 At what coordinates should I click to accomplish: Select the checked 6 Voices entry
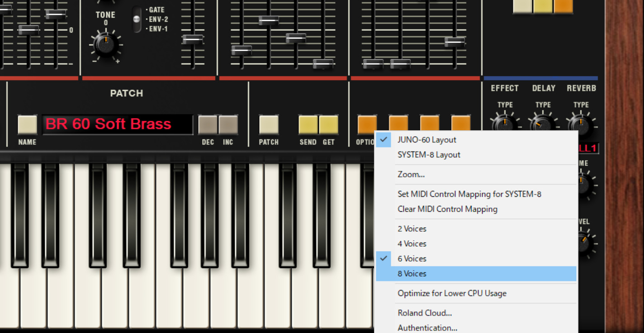coord(476,259)
